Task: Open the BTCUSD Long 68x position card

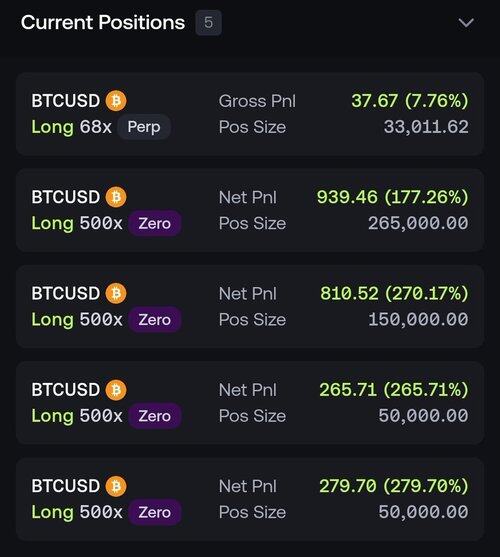Action: pos(250,114)
